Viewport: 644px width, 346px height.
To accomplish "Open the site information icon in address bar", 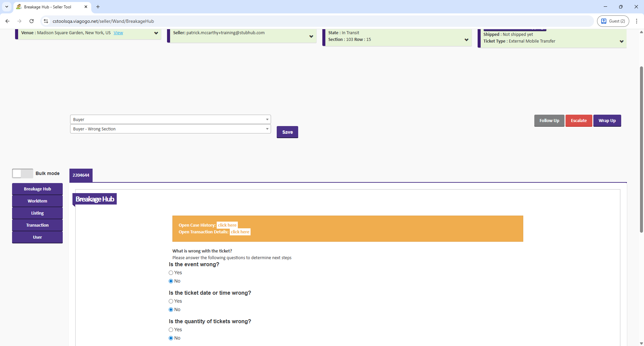I will pos(46,21).
